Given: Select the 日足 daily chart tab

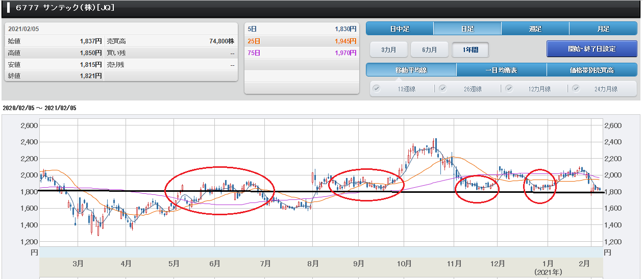Looking at the screenshot, I should coord(467,29).
